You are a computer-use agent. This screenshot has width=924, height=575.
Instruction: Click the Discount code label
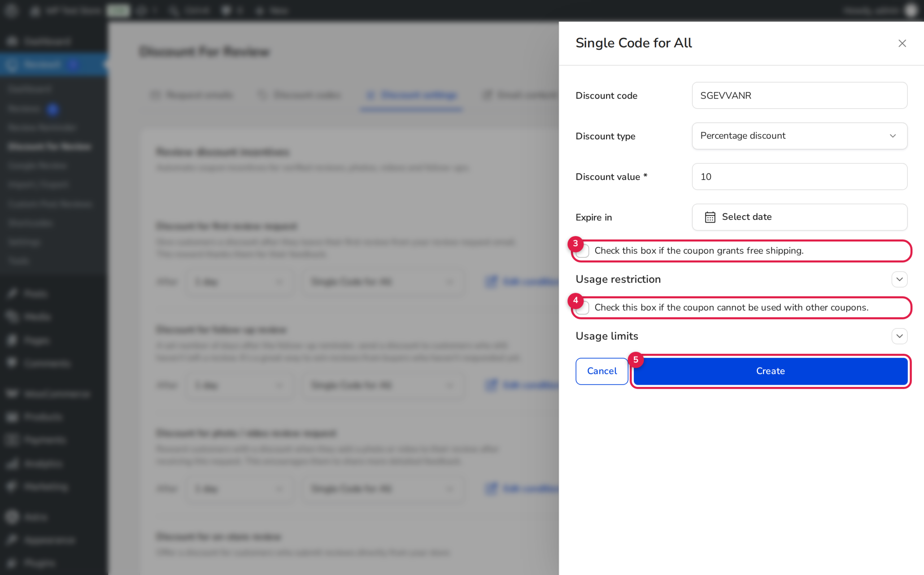coord(606,95)
